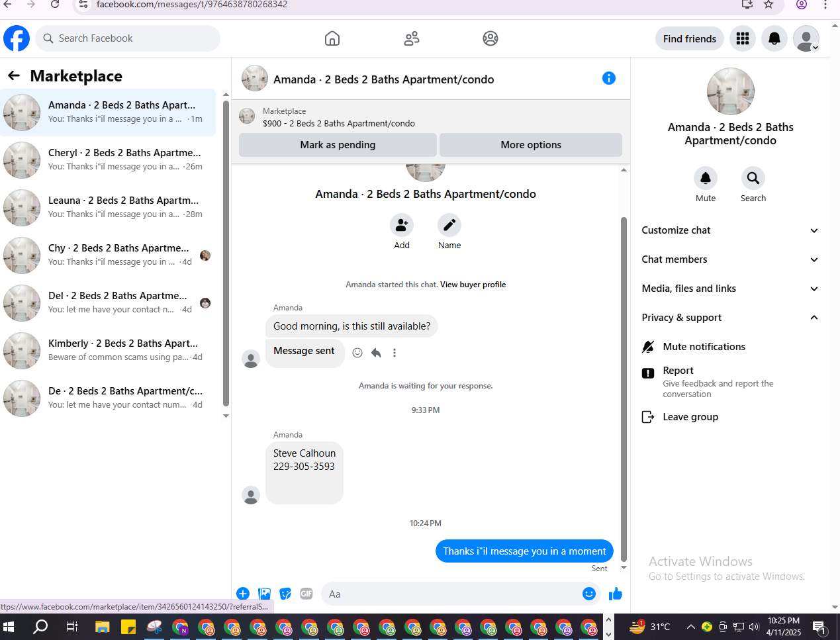Screen dimensions: 840x640
Task: Open the Leauna conversation in the list
Action: tap(109, 208)
